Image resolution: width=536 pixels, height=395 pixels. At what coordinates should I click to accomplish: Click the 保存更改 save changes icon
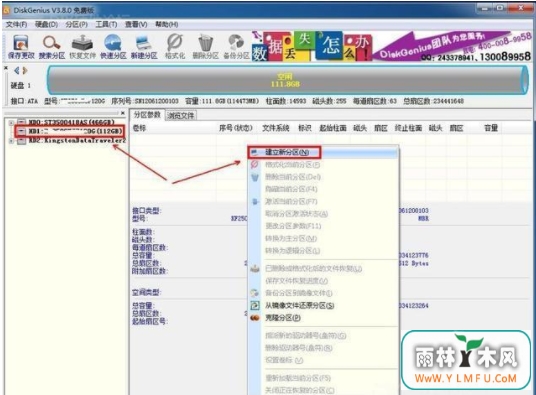(x=21, y=47)
